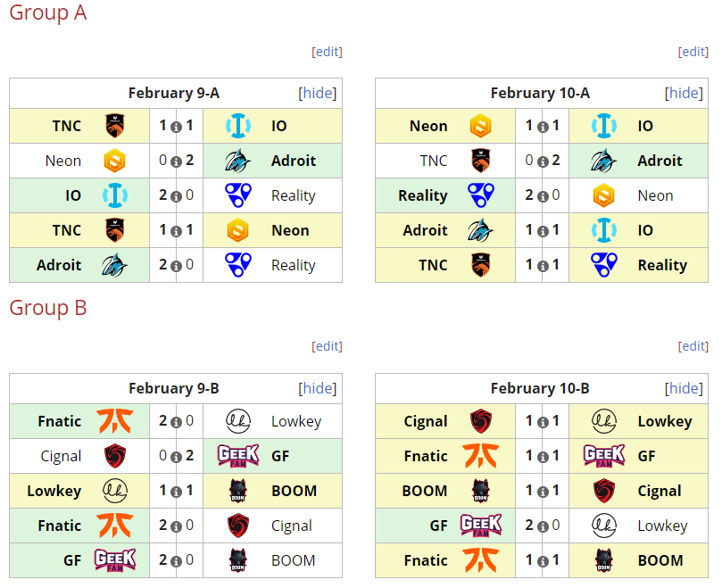Click the TNC logo in the first February 9-A match
The height and width of the screenshot is (588, 722).
pos(114,126)
